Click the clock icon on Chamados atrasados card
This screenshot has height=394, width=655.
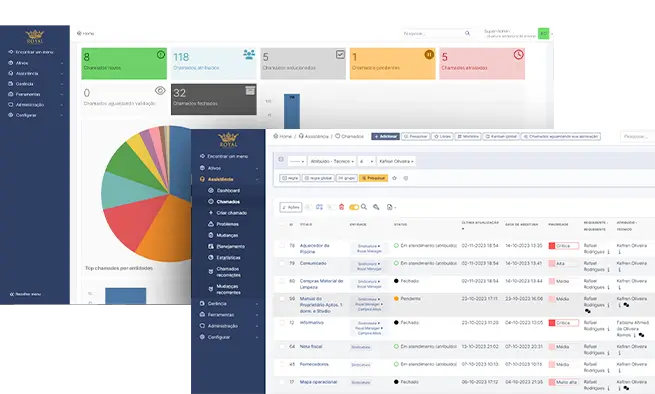click(x=518, y=54)
